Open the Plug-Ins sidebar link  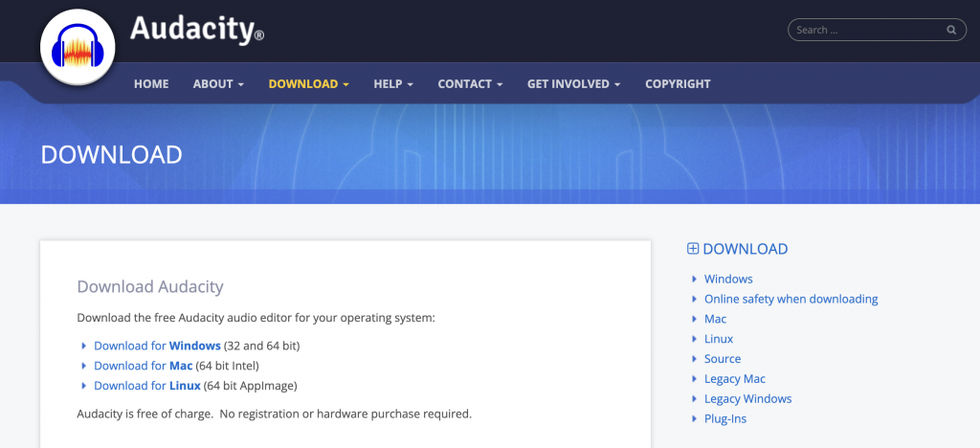(x=725, y=418)
